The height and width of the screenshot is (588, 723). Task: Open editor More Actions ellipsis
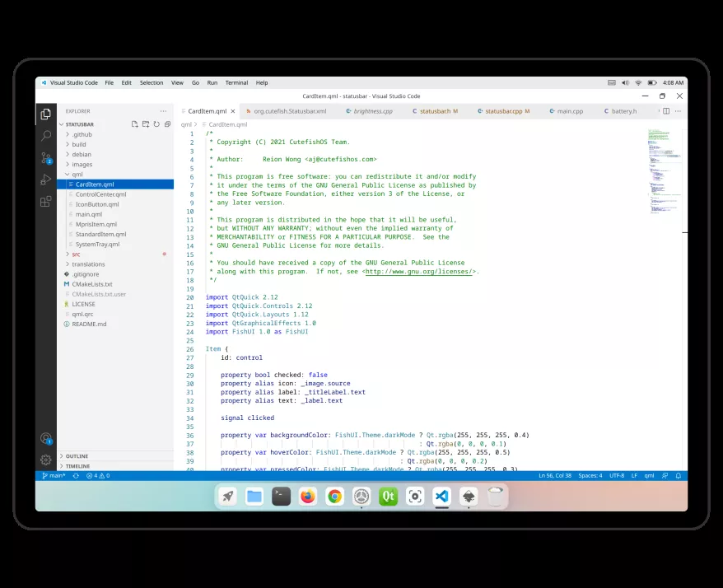678,111
